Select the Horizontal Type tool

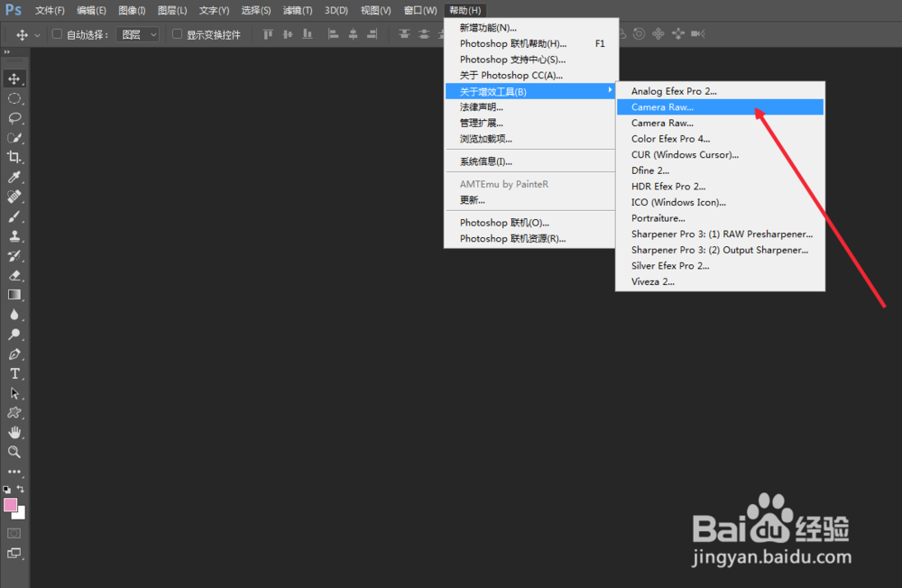tap(14, 373)
